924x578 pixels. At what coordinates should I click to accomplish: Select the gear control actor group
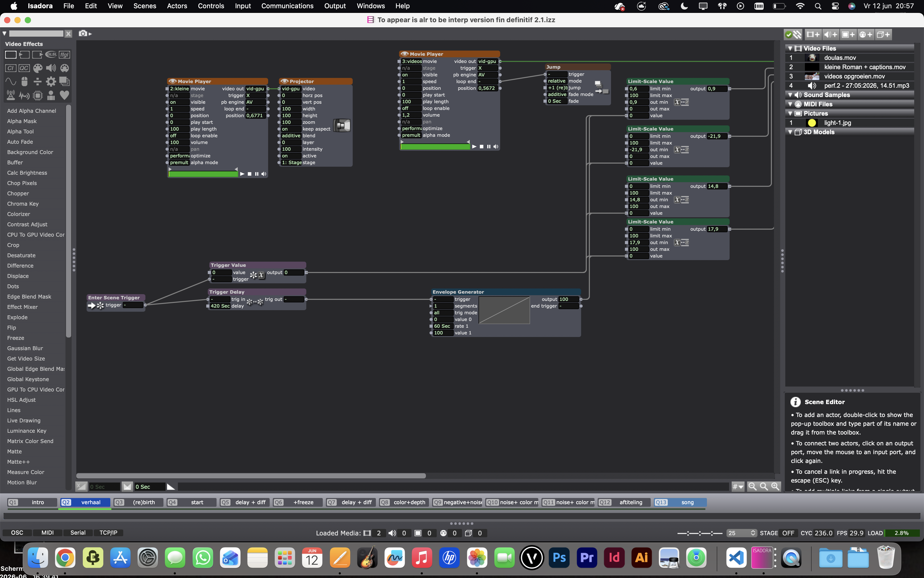(x=51, y=82)
